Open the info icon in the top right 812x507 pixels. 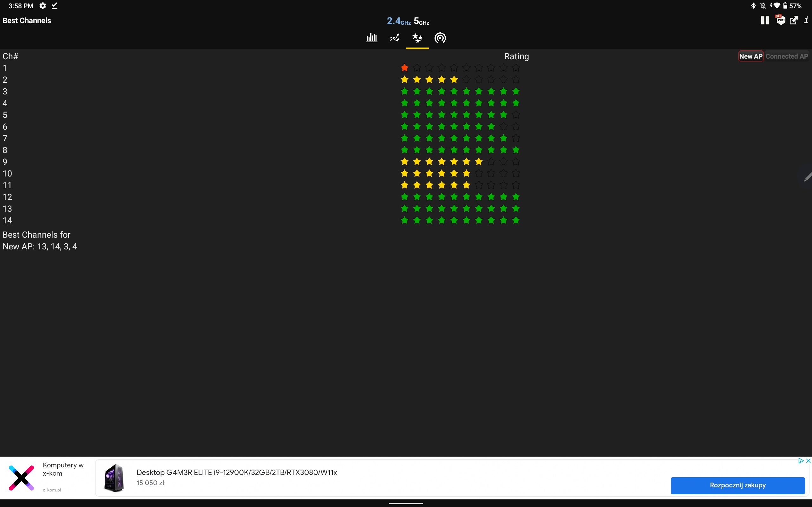pyautogui.click(x=806, y=21)
